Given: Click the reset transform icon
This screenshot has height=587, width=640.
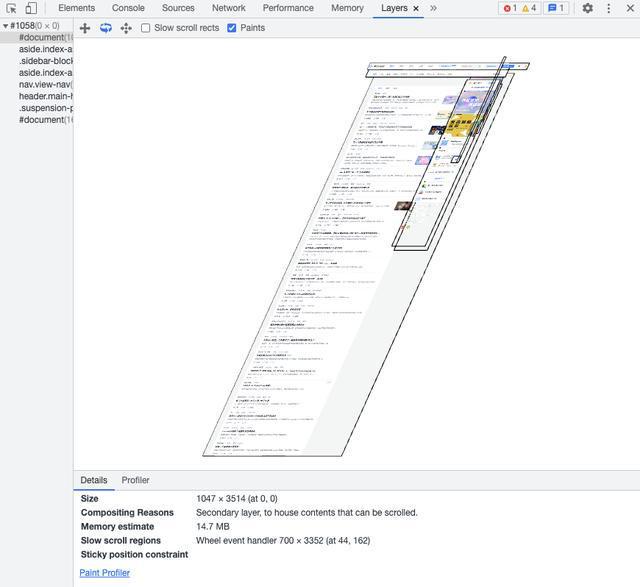Looking at the screenshot, I should pyautogui.click(x=126, y=28).
